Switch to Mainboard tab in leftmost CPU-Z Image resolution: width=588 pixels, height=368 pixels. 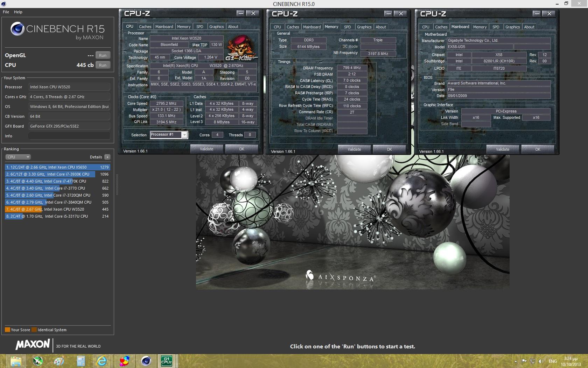(x=164, y=27)
